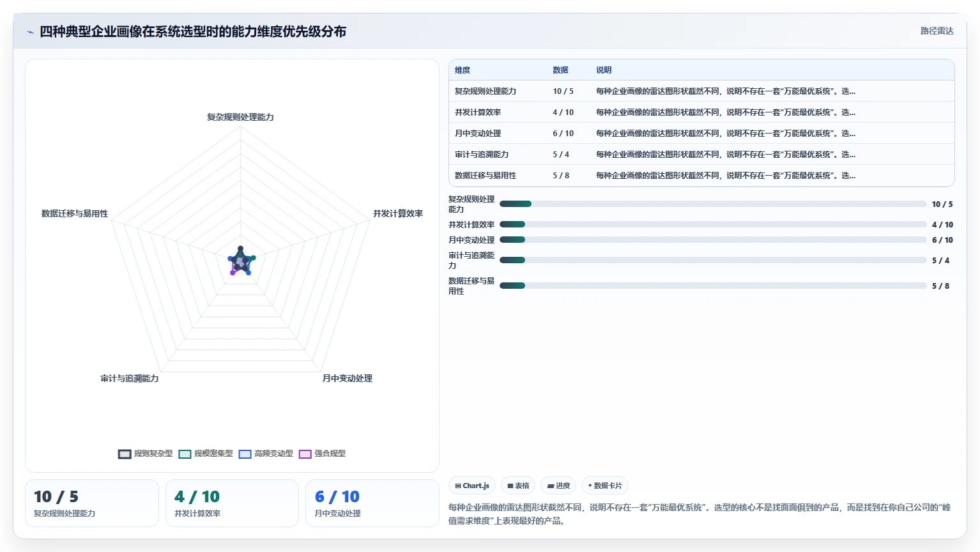Click the 审计与追溯能力 radar axis label

point(130,378)
